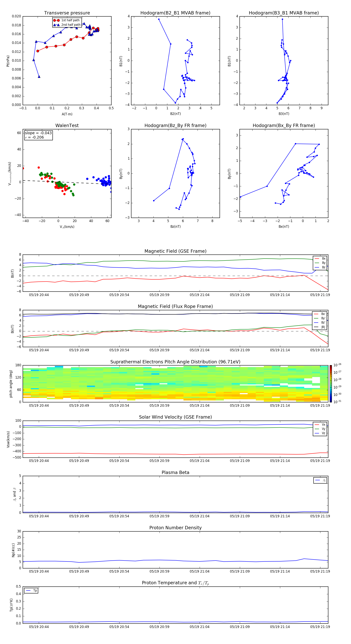Image resolution: width=351 pixels, height=644 pixels.
Task: Click the beta_p legend in Plasma Beta plot
Action: 320,480
